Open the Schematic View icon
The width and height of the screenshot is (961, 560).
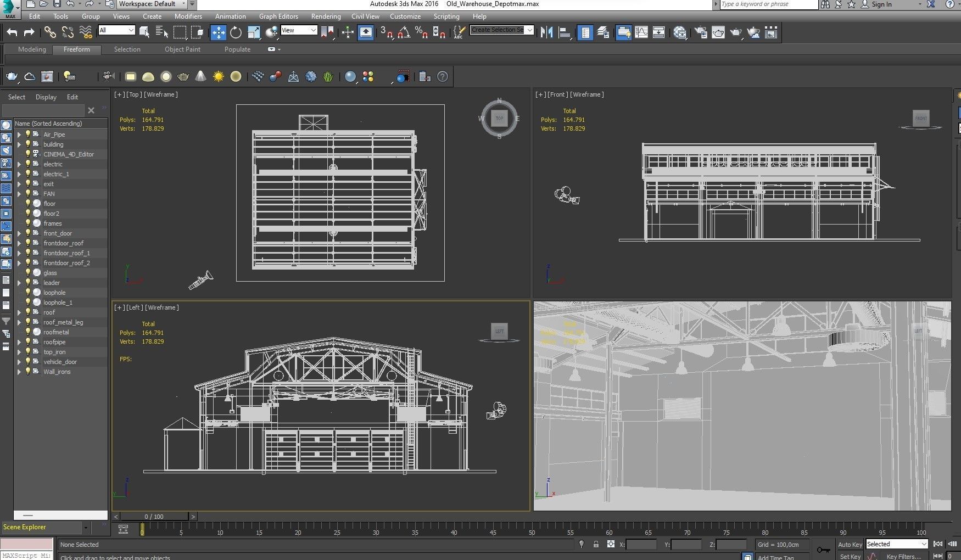[x=659, y=32]
